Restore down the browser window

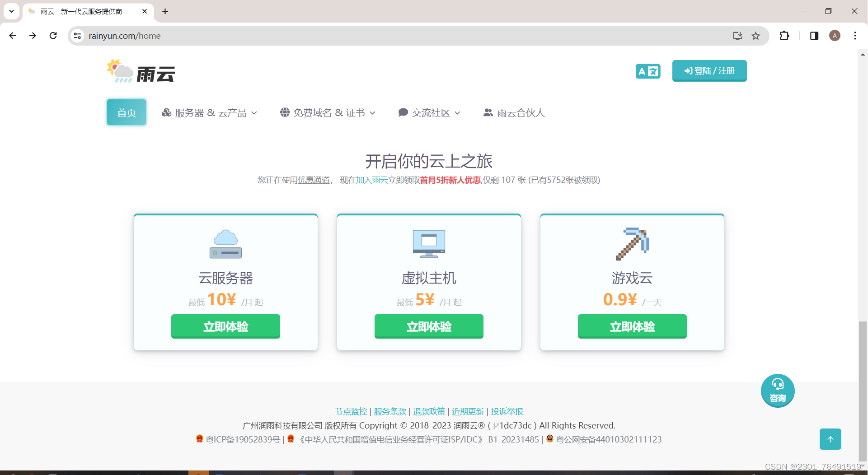tap(828, 11)
